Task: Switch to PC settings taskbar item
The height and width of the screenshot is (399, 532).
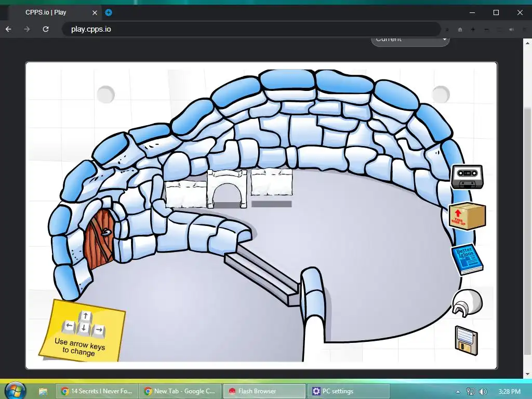Action: pos(349,391)
